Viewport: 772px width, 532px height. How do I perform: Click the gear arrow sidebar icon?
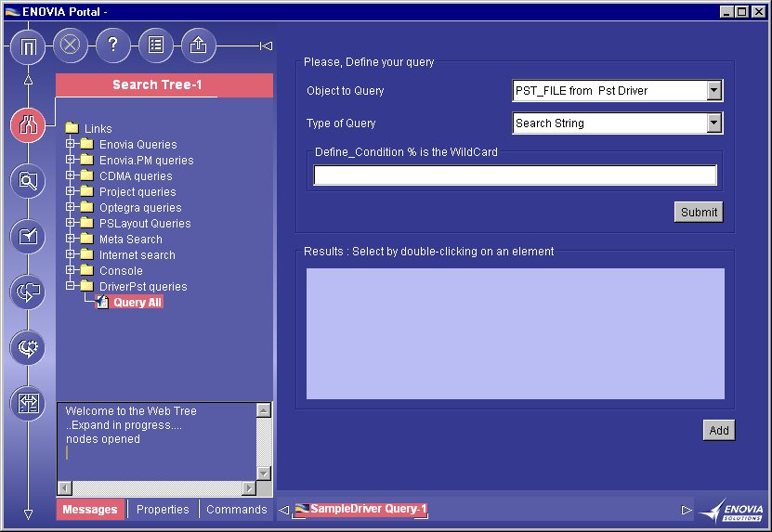tap(28, 347)
